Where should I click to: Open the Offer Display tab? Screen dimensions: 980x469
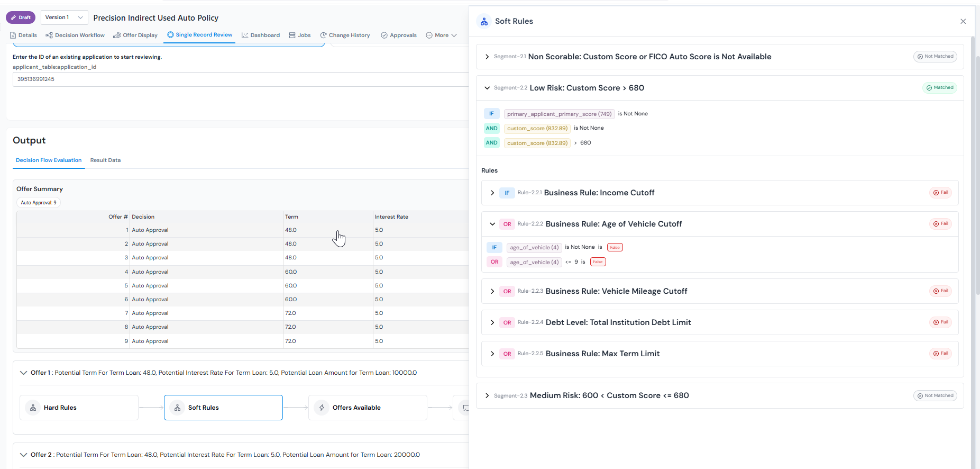click(135, 35)
